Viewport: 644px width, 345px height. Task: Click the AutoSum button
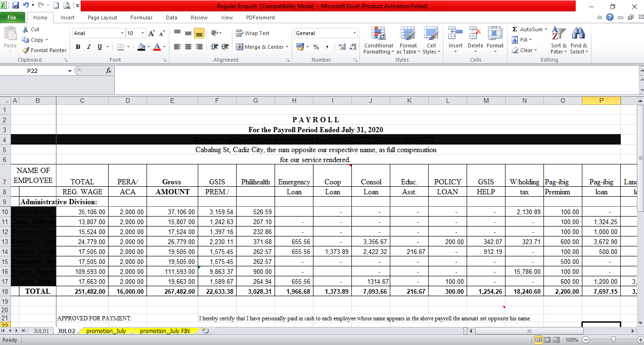[x=530, y=29]
